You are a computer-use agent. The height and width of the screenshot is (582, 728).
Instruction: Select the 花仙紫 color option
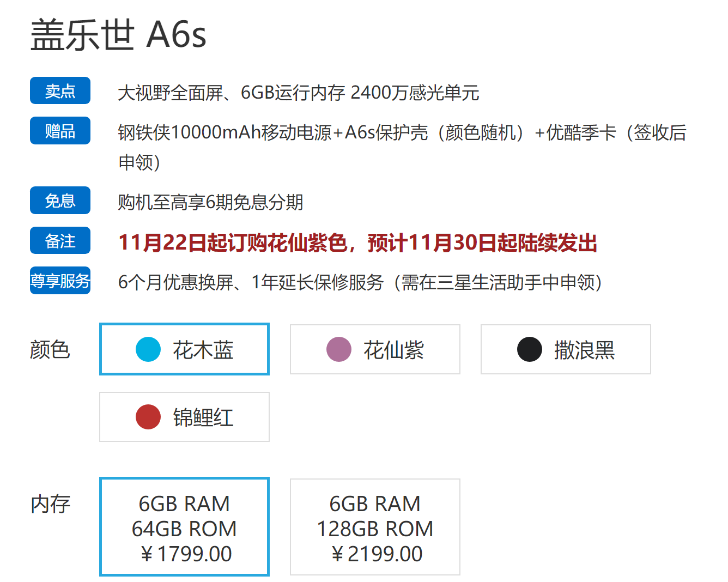[375, 349]
